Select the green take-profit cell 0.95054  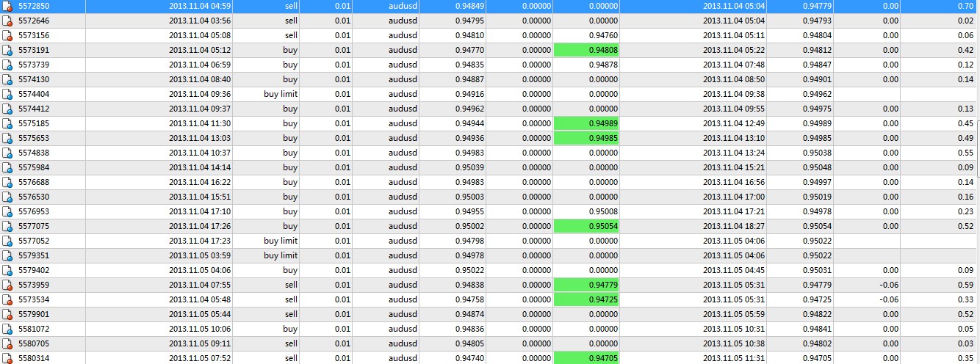tap(586, 227)
